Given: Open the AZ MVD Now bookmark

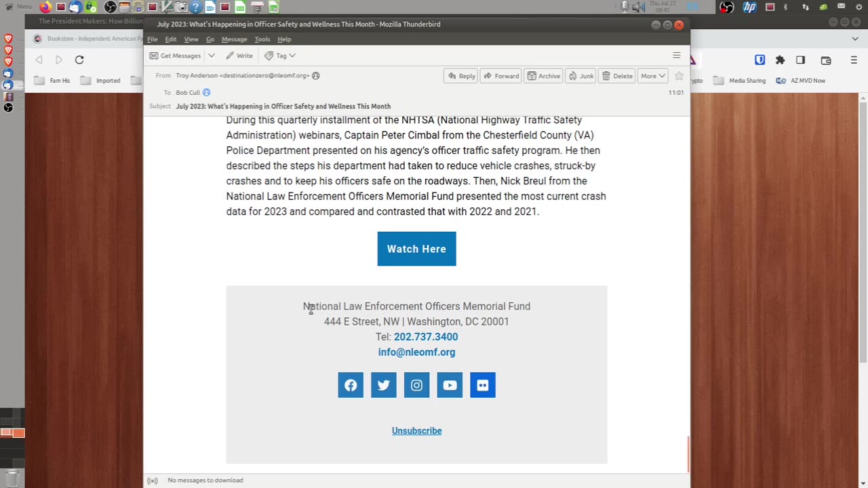Looking at the screenshot, I should point(800,81).
